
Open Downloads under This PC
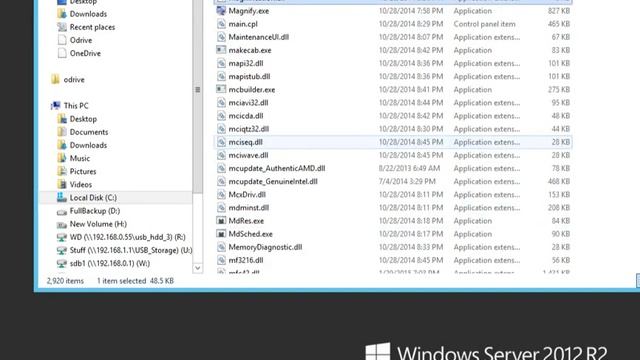88,145
